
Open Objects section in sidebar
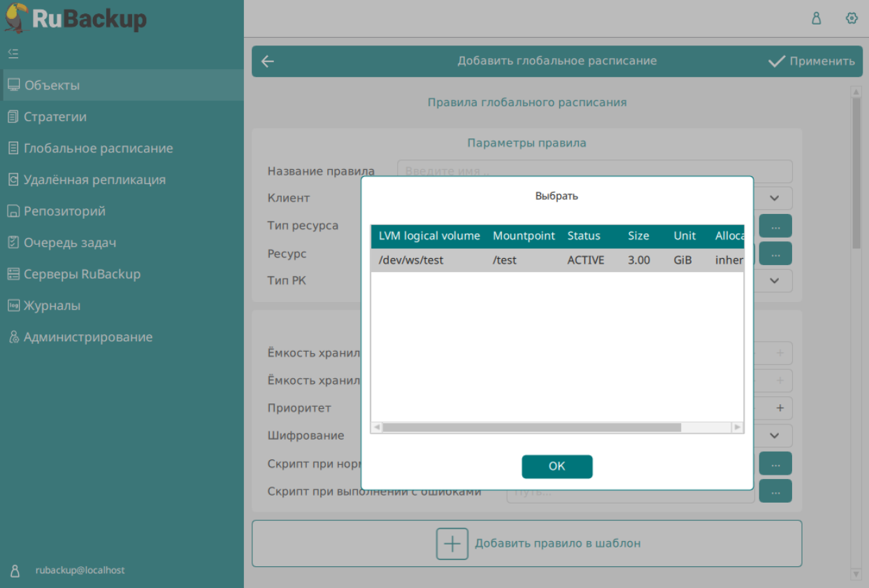point(52,85)
